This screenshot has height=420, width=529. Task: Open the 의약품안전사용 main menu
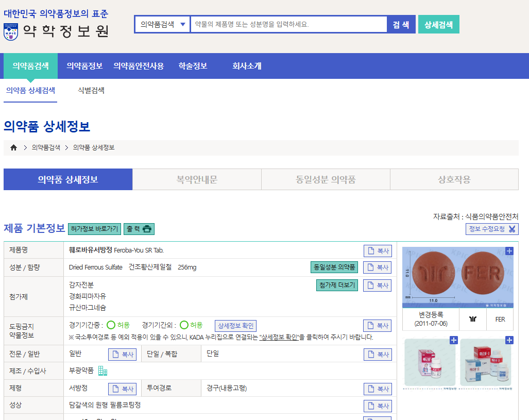tap(139, 66)
